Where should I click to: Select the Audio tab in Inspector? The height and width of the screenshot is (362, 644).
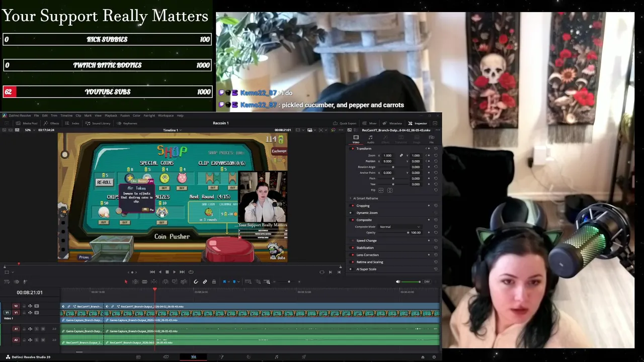coord(371,139)
